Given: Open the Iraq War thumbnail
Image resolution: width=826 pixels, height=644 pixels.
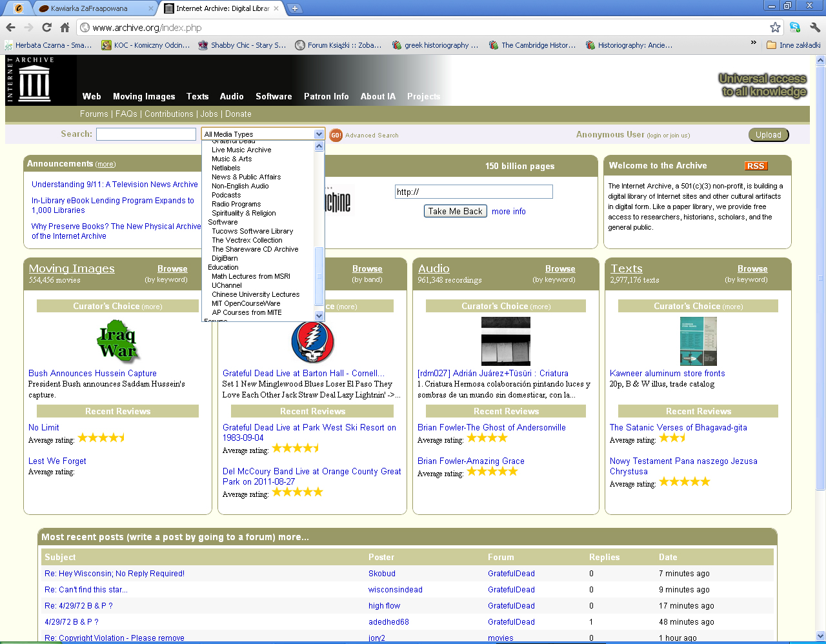Looking at the screenshot, I should (x=118, y=342).
